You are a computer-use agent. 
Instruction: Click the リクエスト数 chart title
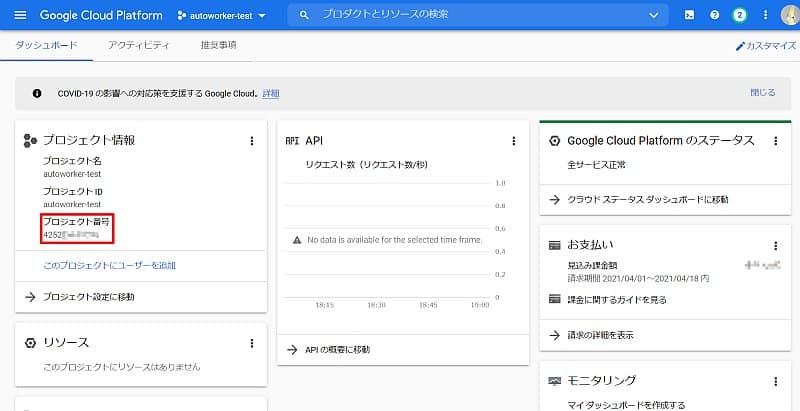coord(366,165)
